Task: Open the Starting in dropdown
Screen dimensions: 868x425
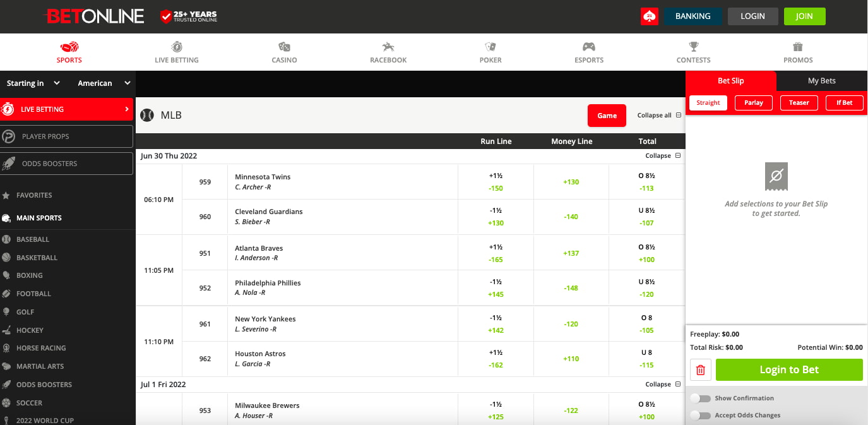Action: [x=33, y=83]
